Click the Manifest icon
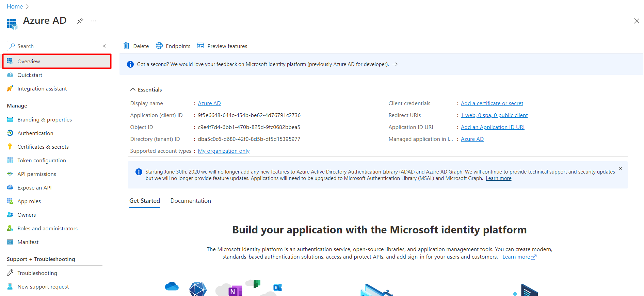Screen dimensions: 644x296 [x=10, y=242]
